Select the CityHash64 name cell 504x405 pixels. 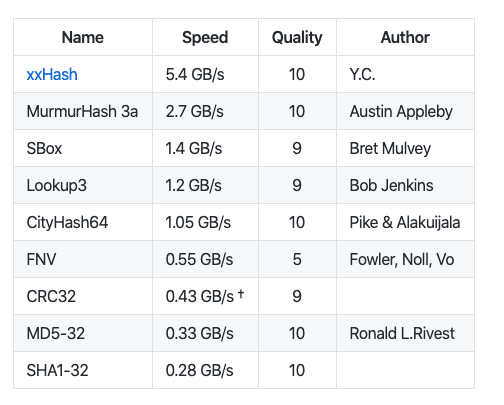click(x=83, y=222)
